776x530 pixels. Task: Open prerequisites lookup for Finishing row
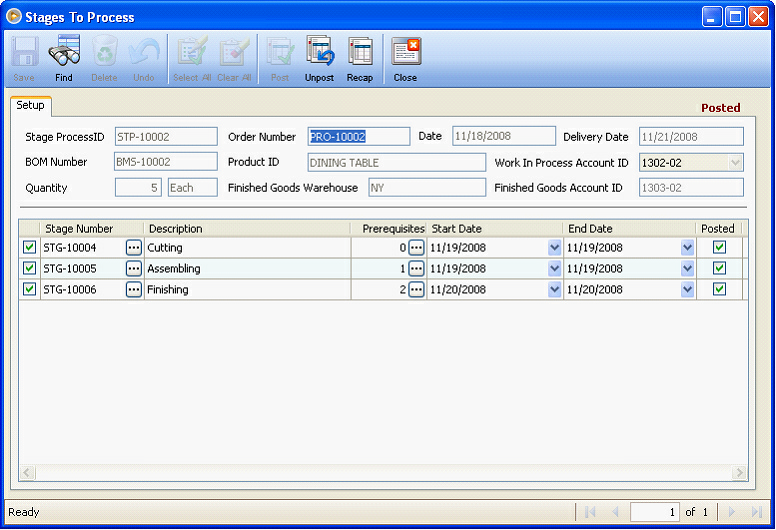click(417, 290)
